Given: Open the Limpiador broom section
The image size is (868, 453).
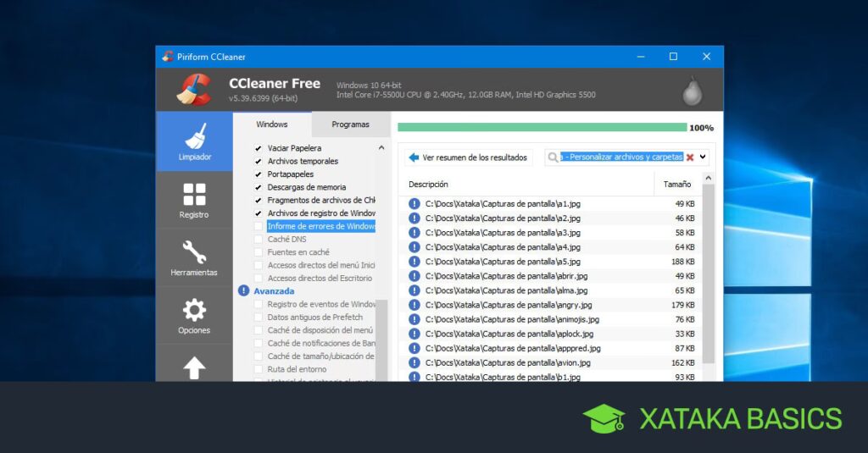Looking at the screenshot, I should (x=194, y=141).
